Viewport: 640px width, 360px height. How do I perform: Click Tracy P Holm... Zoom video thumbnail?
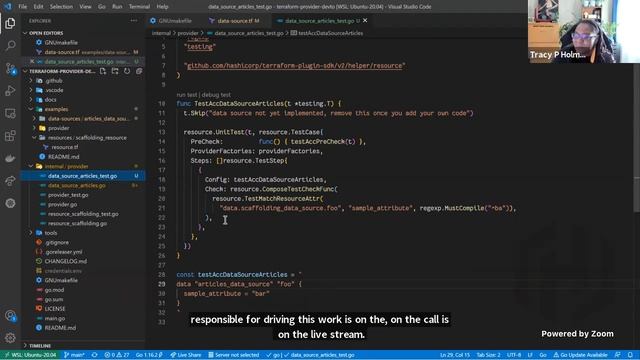pyautogui.click(x=584, y=31)
